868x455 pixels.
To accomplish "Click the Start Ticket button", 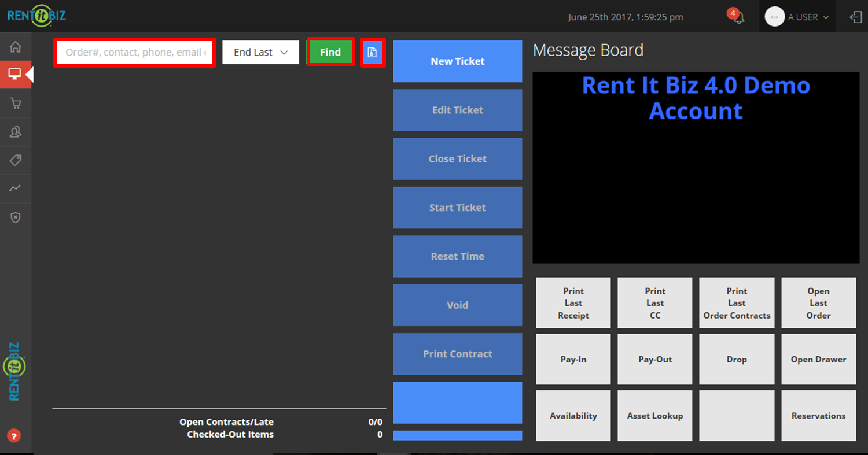I will (458, 208).
